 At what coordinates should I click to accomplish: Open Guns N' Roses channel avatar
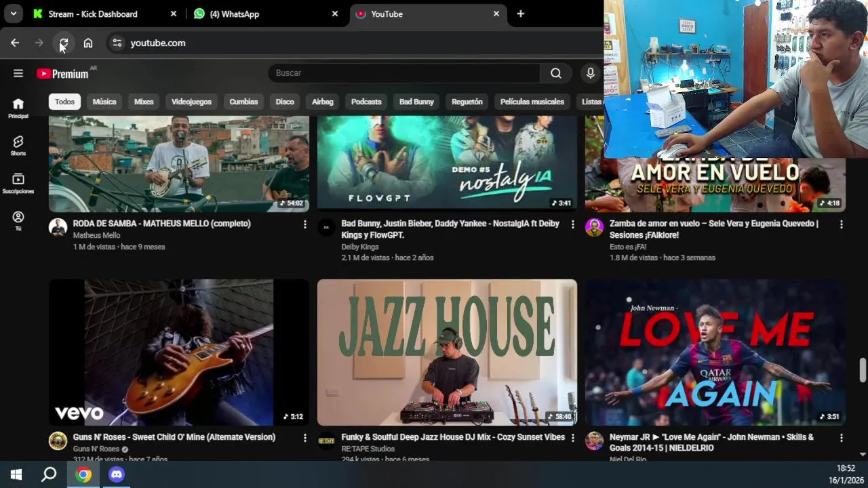58,441
